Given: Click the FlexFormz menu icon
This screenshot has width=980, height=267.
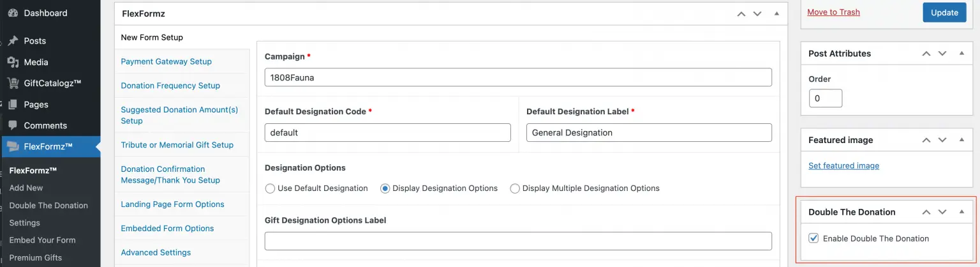Looking at the screenshot, I should 13,147.
